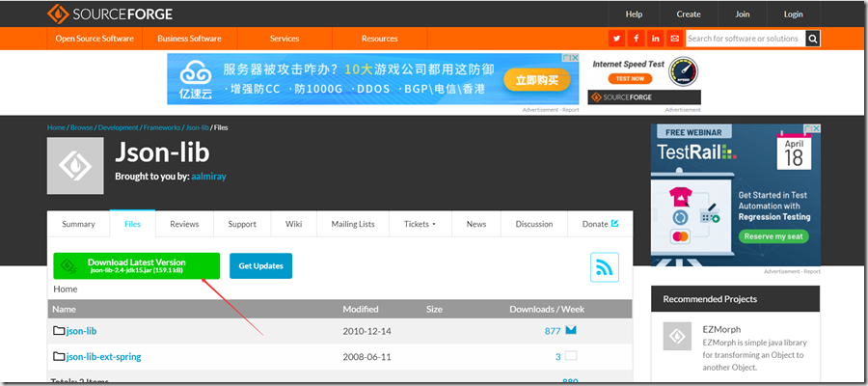Open the json-lib-ext-spring folder link
This screenshot has height=386, width=868.
pyautogui.click(x=103, y=356)
